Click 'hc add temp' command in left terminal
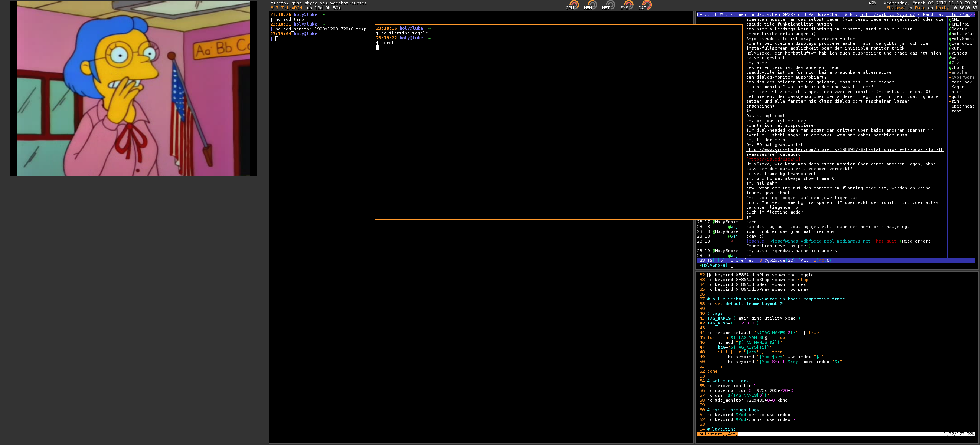This screenshot has width=980, height=445. [x=290, y=19]
